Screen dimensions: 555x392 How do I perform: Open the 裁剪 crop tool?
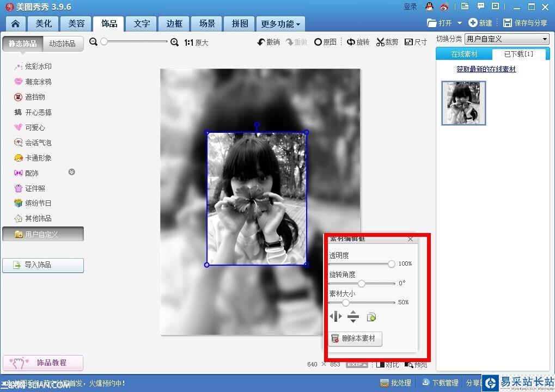point(387,42)
